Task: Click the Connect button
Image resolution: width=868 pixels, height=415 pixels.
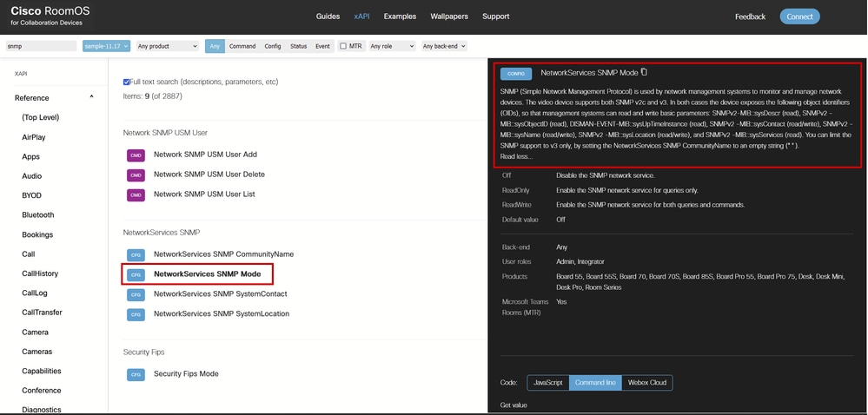Action: coord(799,16)
